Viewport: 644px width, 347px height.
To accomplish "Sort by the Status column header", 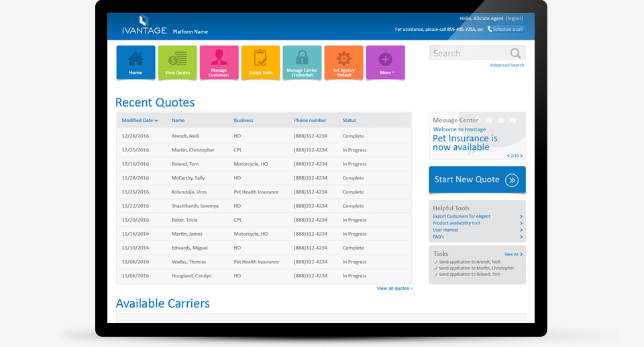I will click(350, 120).
